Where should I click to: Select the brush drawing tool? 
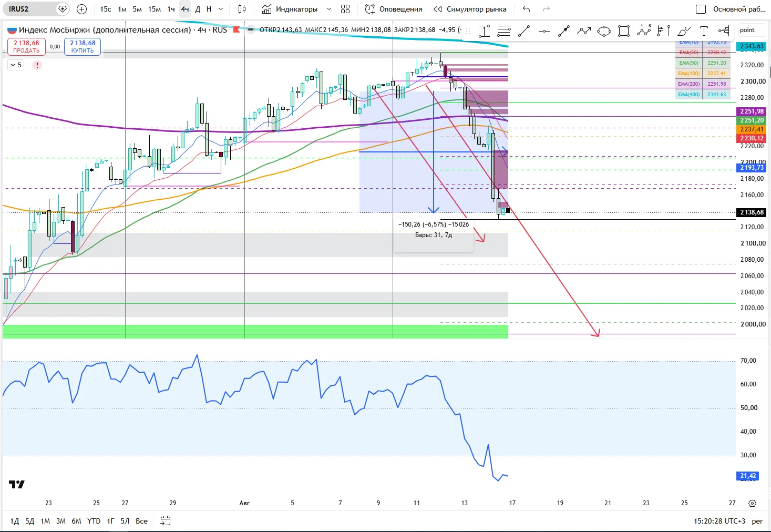pos(684,31)
